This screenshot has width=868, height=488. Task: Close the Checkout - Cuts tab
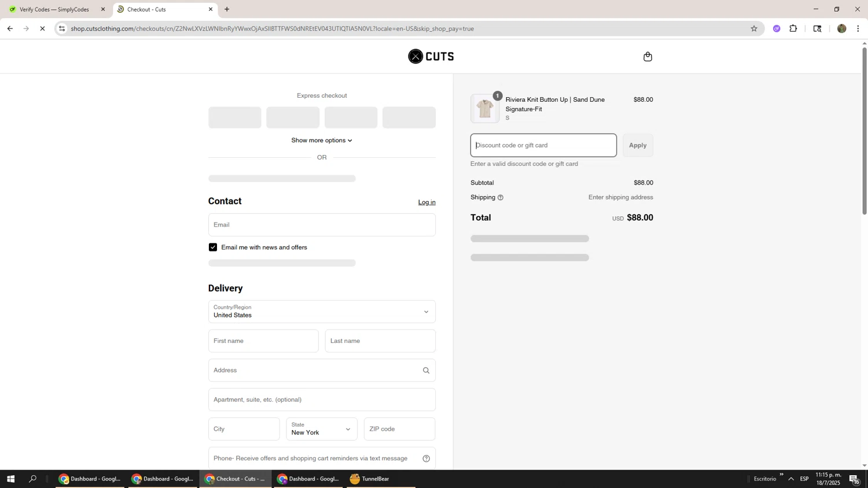point(211,9)
